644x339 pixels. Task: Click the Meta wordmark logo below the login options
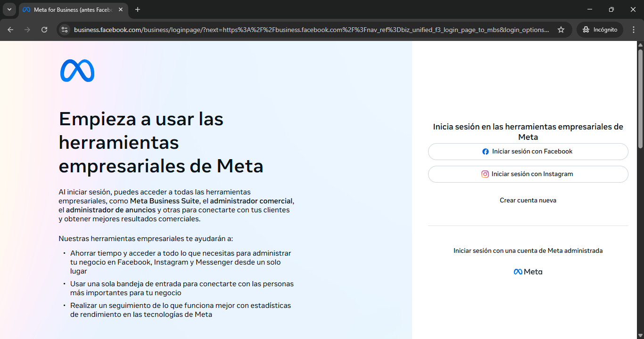[x=528, y=272]
